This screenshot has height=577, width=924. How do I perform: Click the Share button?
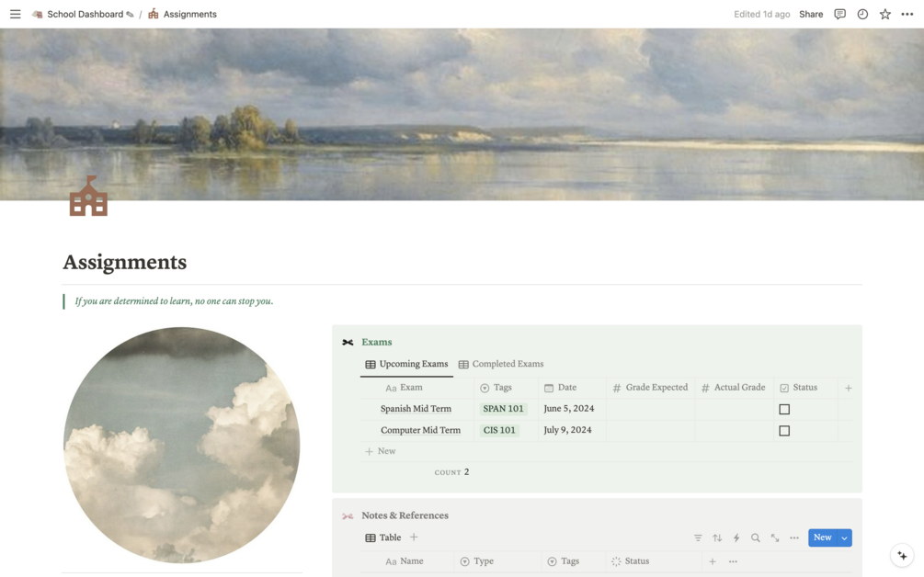click(811, 14)
